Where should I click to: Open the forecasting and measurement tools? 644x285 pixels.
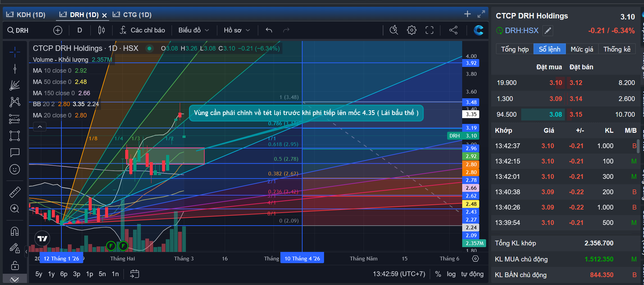click(15, 119)
